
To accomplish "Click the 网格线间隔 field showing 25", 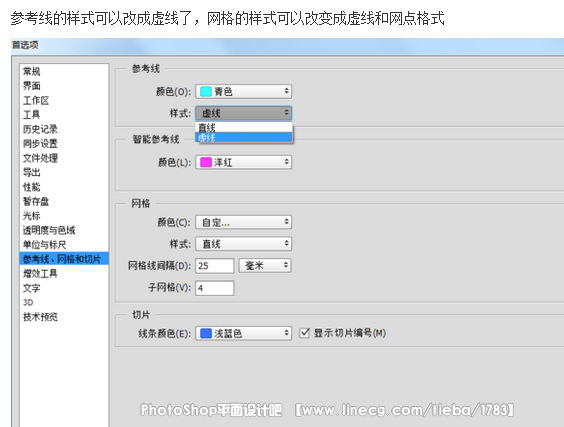I will 215,266.
